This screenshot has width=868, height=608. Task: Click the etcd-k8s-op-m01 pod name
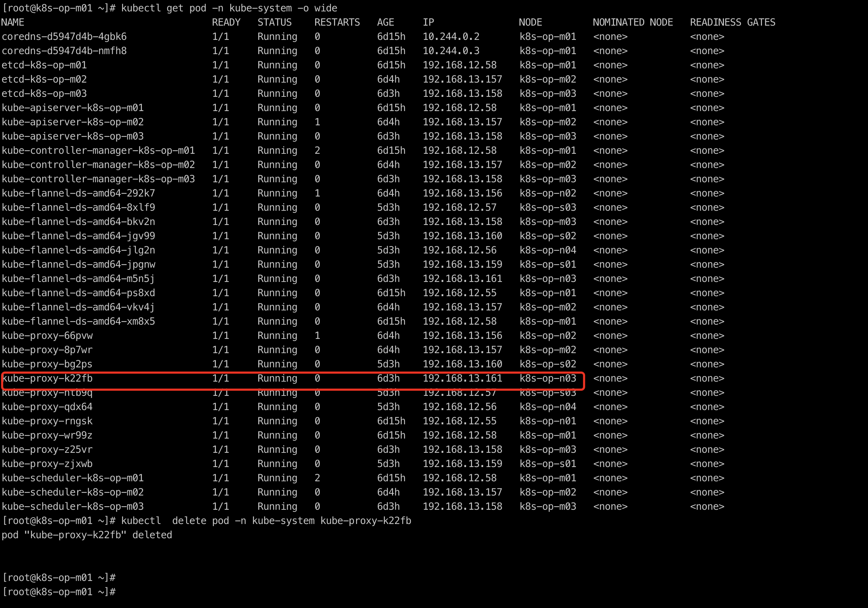[x=44, y=65]
